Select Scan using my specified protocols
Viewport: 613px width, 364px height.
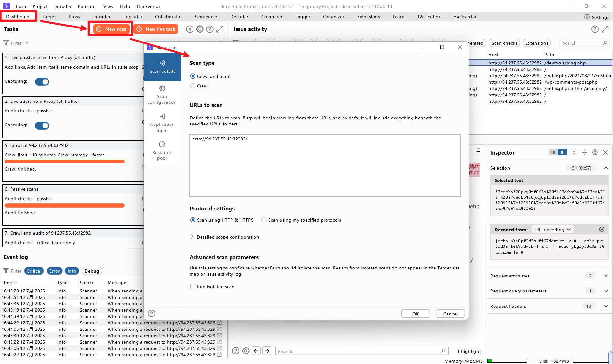click(264, 220)
